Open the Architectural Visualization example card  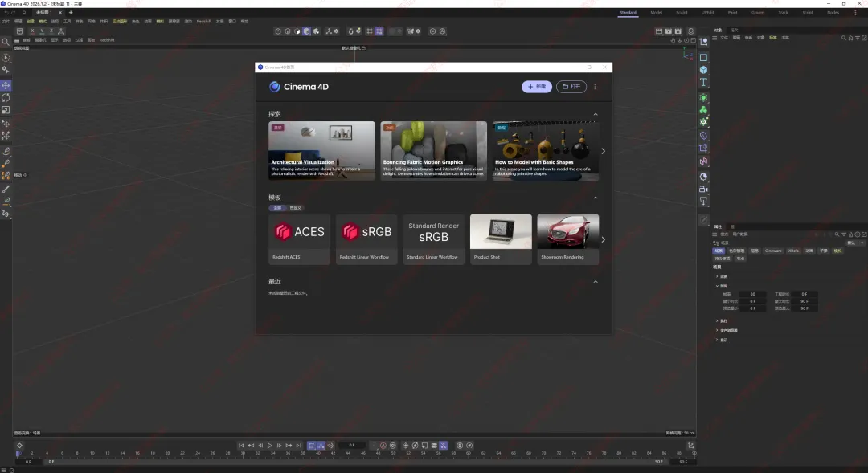(321, 151)
